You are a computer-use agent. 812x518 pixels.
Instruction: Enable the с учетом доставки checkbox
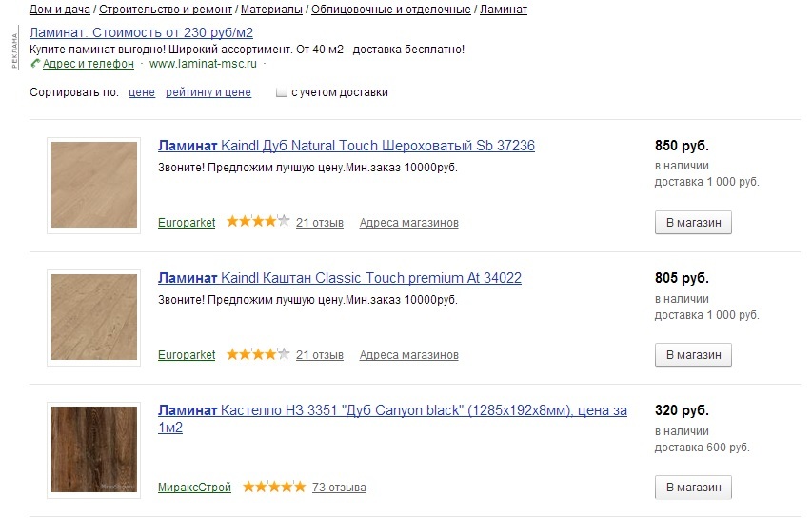click(x=281, y=92)
